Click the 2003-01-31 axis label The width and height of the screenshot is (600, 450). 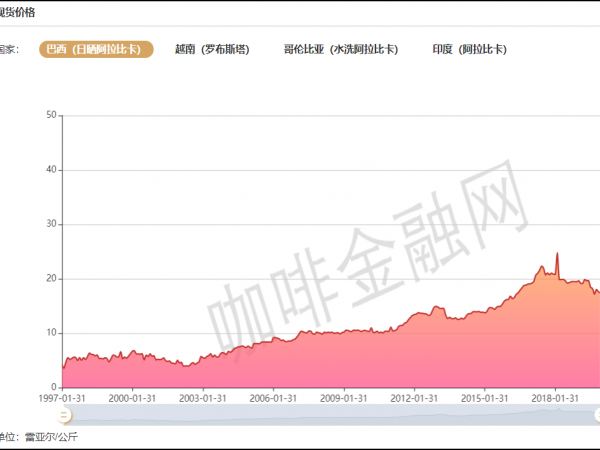(x=202, y=398)
